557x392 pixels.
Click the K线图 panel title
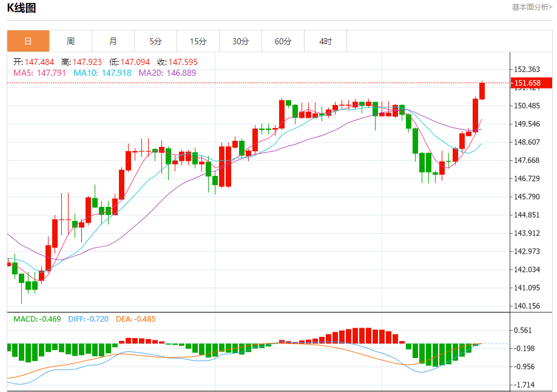point(22,8)
